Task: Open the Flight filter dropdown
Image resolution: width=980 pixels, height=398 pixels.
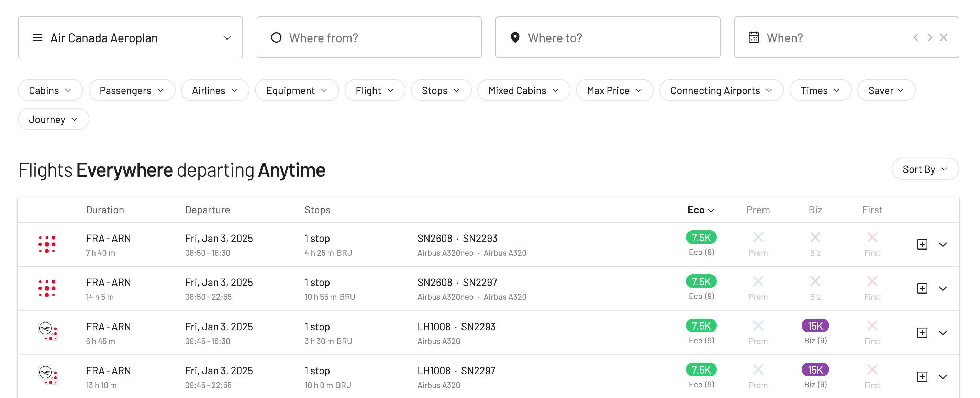Action: pyautogui.click(x=375, y=90)
